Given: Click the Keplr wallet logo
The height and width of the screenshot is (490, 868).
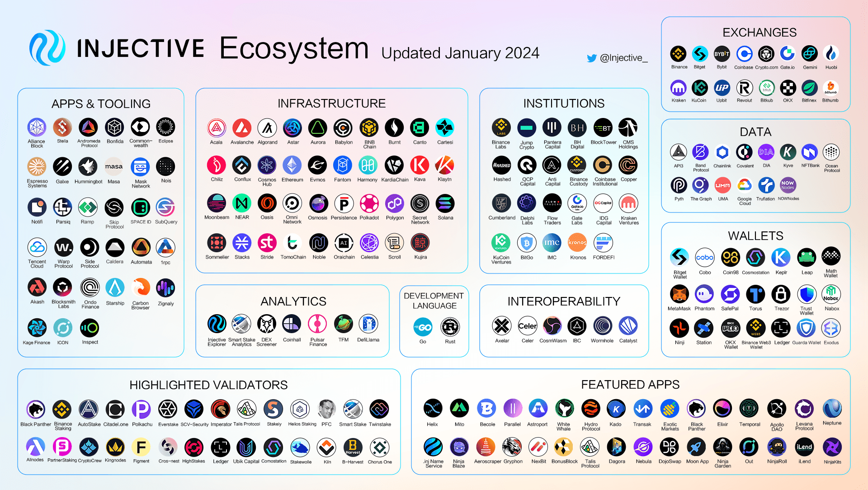Looking at the screenshot, I should (781, 257).
